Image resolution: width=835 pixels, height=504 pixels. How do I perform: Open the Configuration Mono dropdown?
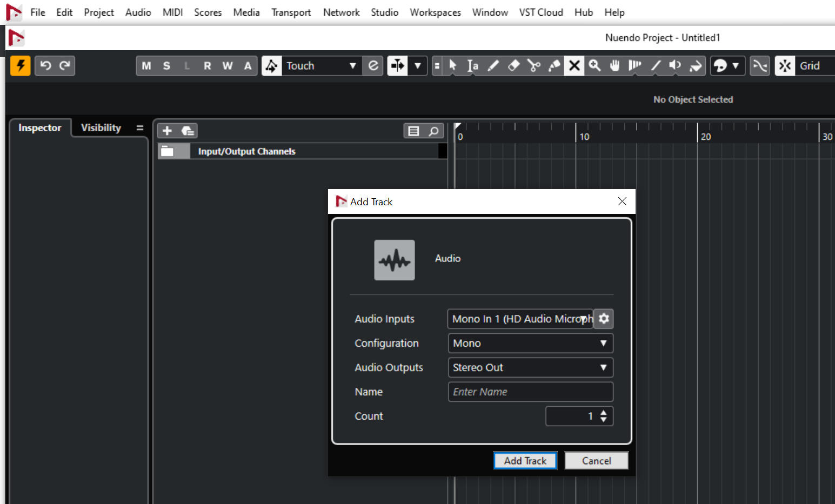point(530,344)
